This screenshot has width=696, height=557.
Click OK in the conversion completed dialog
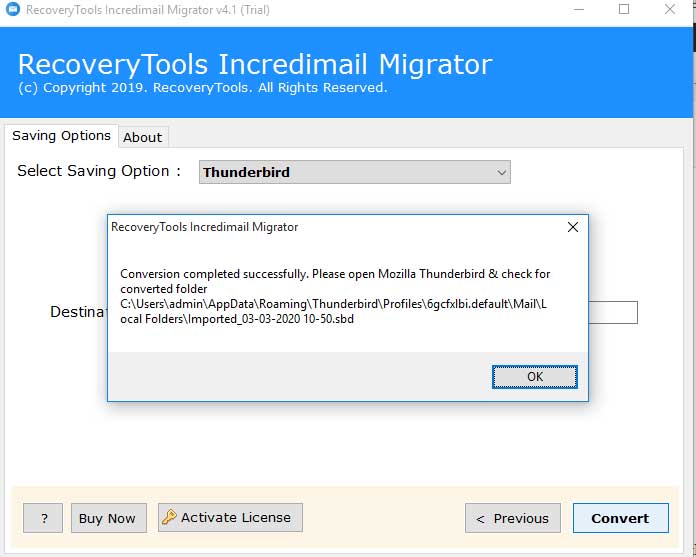pos(534,377)
